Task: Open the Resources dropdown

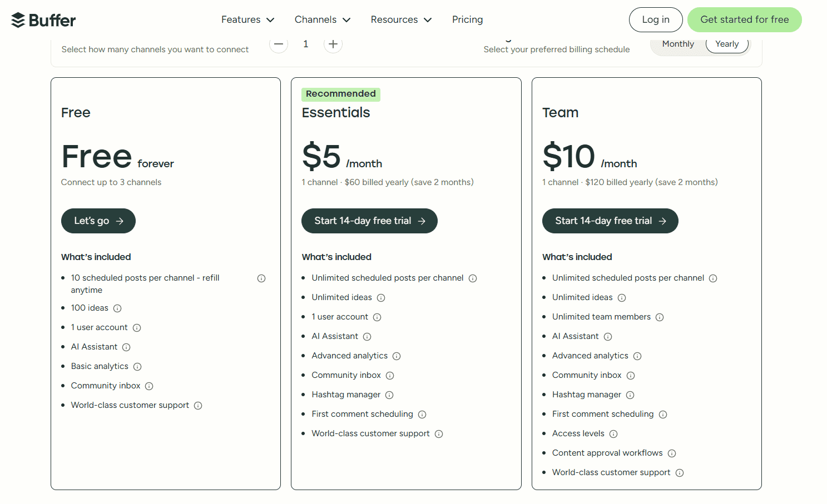Action: [x=400, y=19]
